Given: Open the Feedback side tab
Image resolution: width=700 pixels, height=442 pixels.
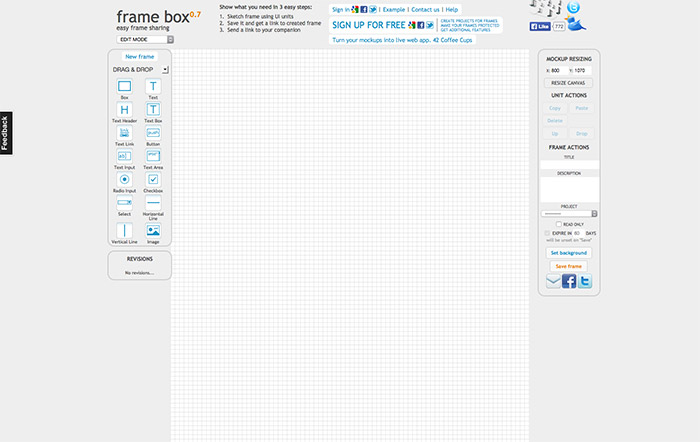Looking at the screenshot, I should tap(5, 133).
